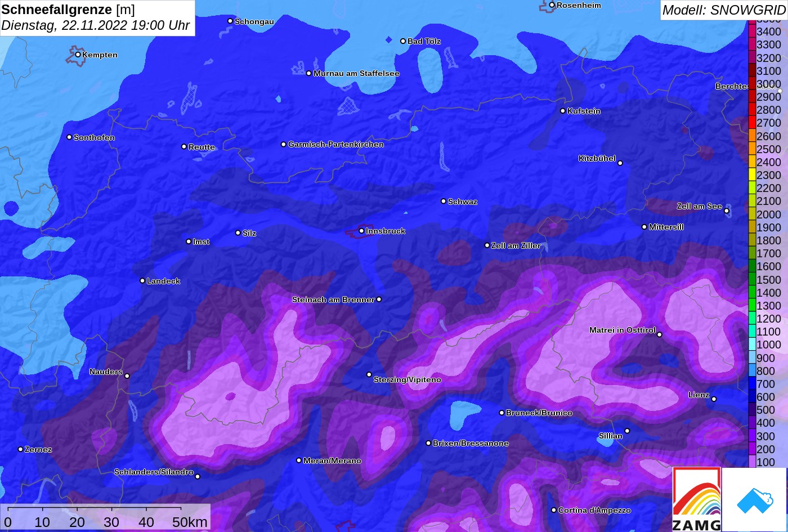Select the Rosenheim label
The height and width of the screenshot is (532, 788).
[579, 5]
